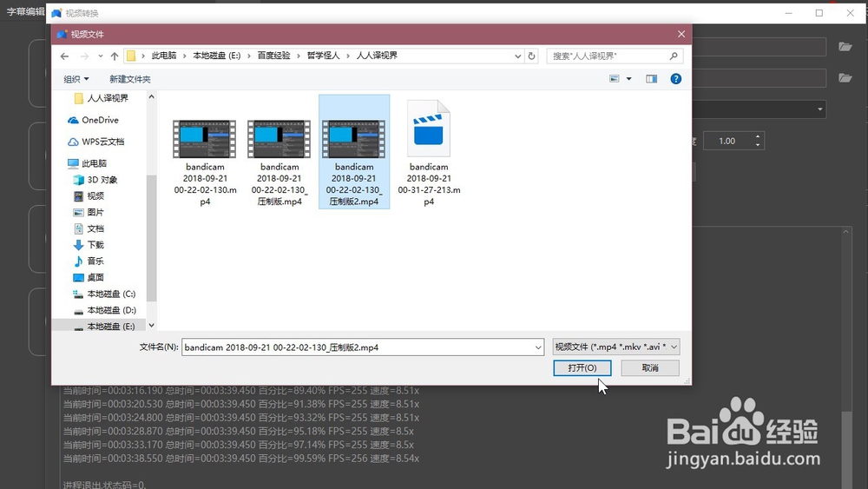Click the sidebar scroll-up arrow
The width and height of the screenshot is (868, 489).
point(152,97)
